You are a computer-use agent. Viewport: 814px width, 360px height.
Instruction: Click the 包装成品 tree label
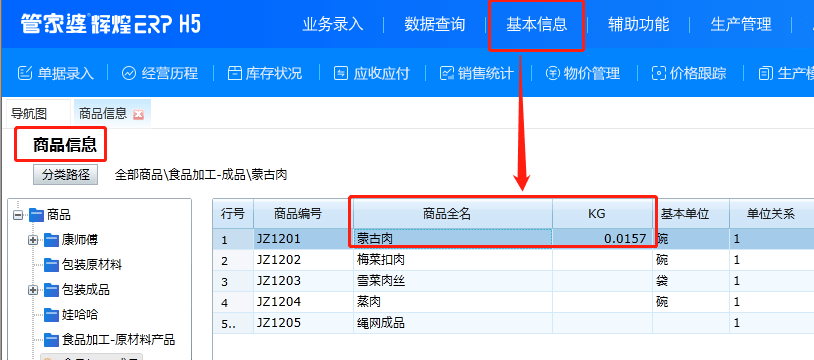[86, 290]
